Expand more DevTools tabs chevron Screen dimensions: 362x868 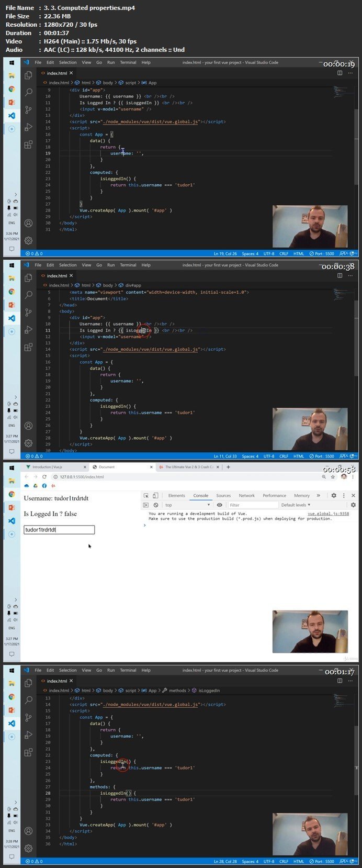[318, 495]
